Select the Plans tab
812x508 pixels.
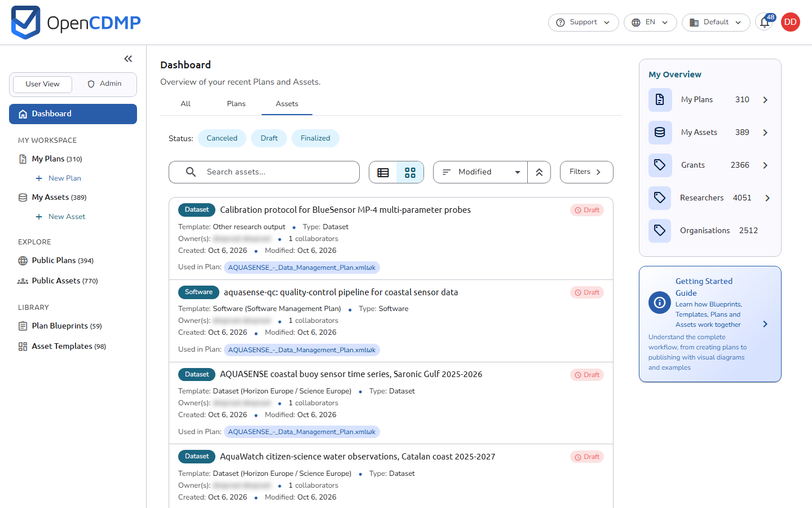[236, 104]
